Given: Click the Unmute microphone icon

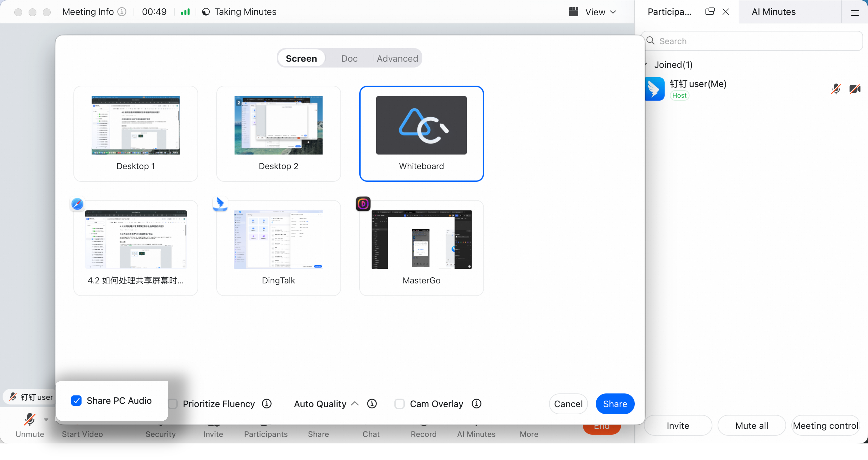Looking at the screenshot, I should [30, 419].
